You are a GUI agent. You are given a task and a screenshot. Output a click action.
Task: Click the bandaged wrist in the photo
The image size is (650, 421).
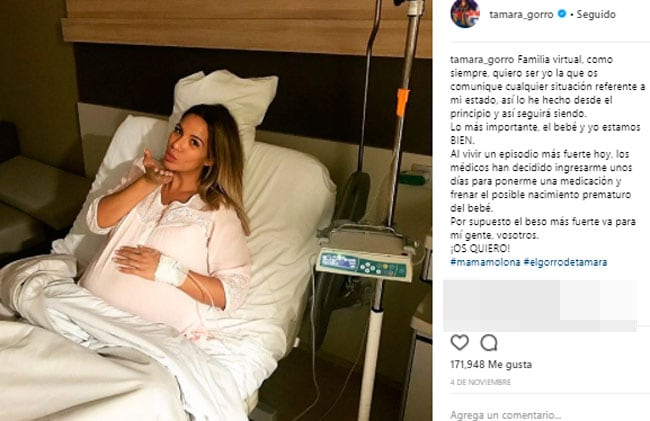pyautogui.click(x=170, y=271)
